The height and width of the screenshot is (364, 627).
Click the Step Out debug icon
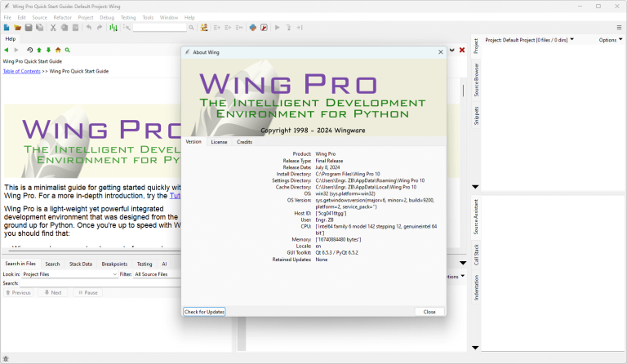point(300,28)
